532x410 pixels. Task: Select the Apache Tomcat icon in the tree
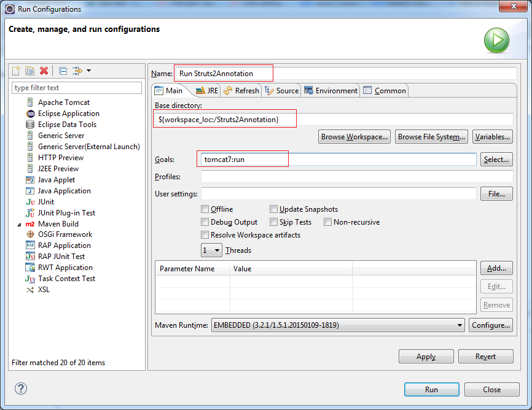[30, 102]
